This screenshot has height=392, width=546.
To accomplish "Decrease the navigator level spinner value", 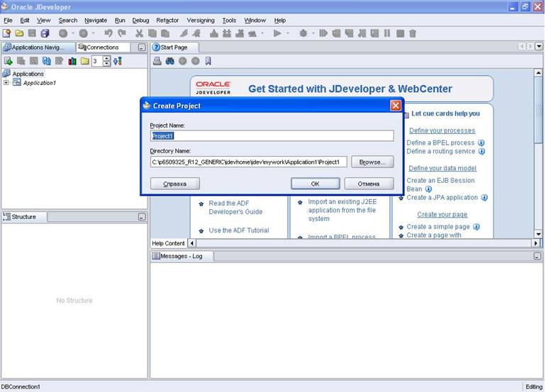I will (107, 64).
